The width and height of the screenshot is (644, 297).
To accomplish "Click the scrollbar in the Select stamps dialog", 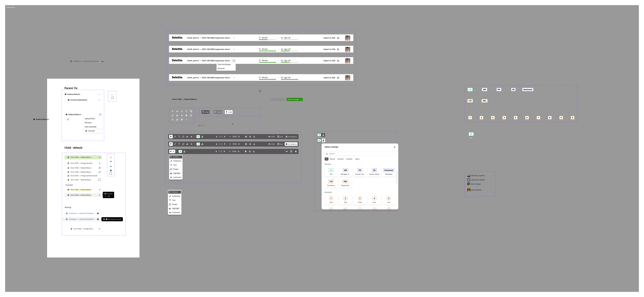I will click(x=397, y=178).
